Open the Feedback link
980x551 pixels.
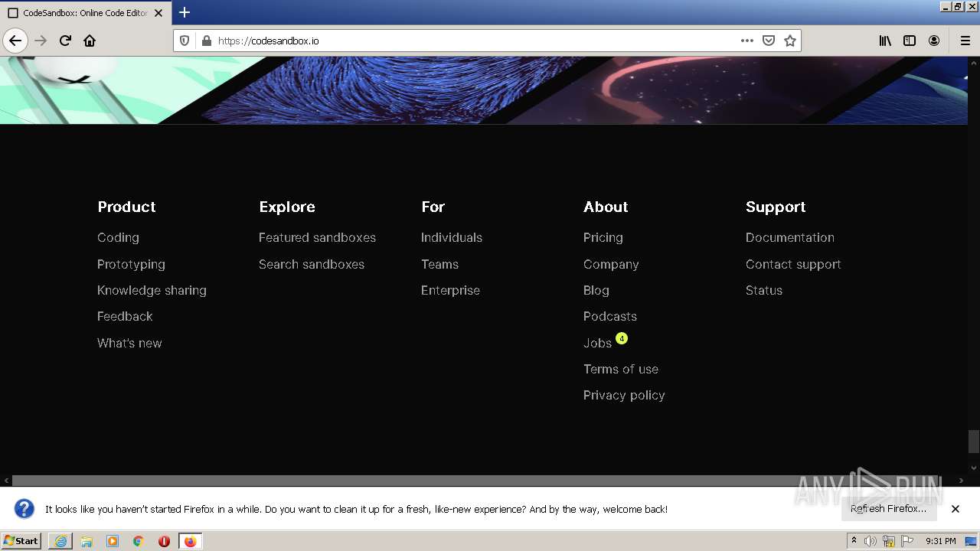pos(125,316)
